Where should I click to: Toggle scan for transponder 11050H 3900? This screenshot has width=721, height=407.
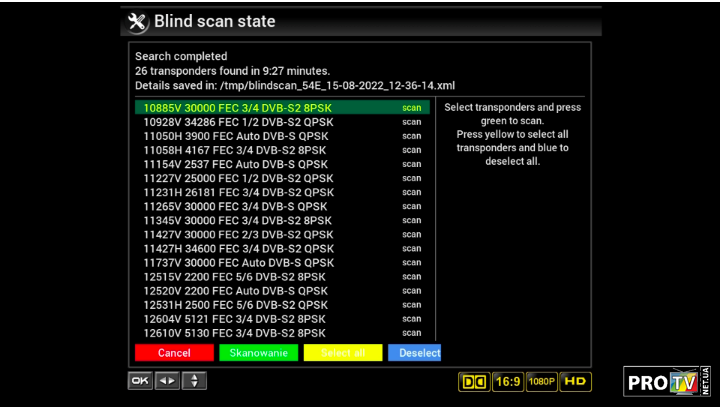[412, 136]
